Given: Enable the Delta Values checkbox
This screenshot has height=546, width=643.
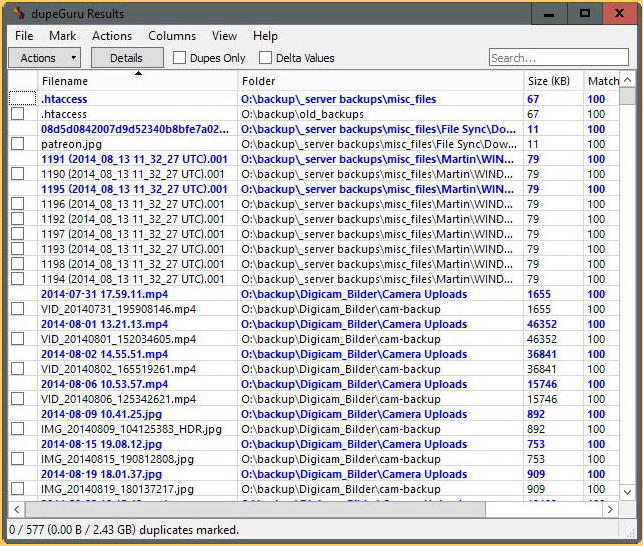Looking at the screenshot, I should pyautogui.click(x=266, y=58).
